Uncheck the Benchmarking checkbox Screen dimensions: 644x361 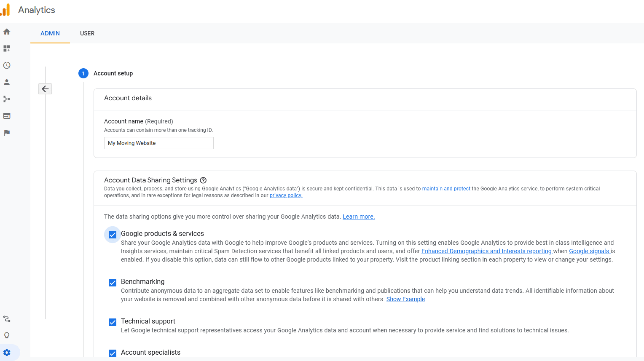point(113,283)
